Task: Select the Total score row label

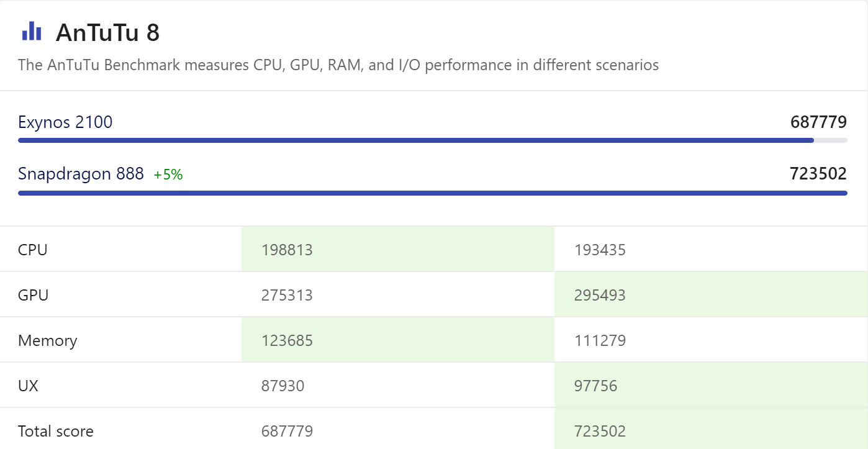Action: 56,431
